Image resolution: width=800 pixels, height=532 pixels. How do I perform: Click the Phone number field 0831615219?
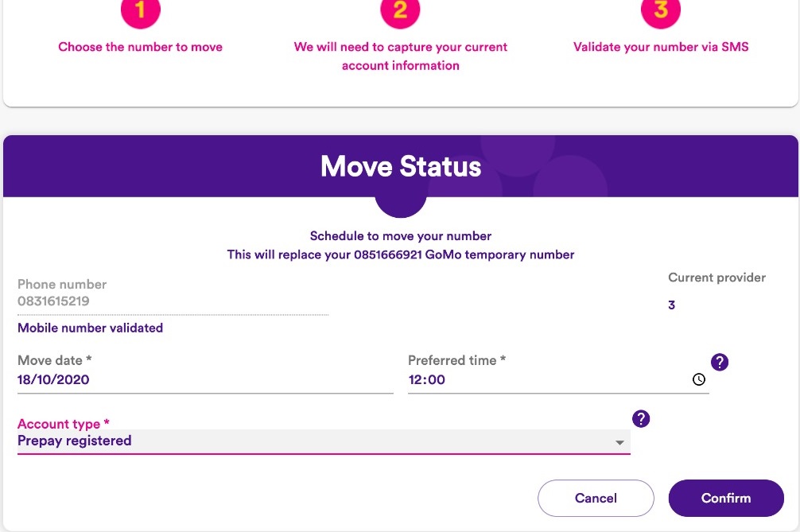point(53,301)
